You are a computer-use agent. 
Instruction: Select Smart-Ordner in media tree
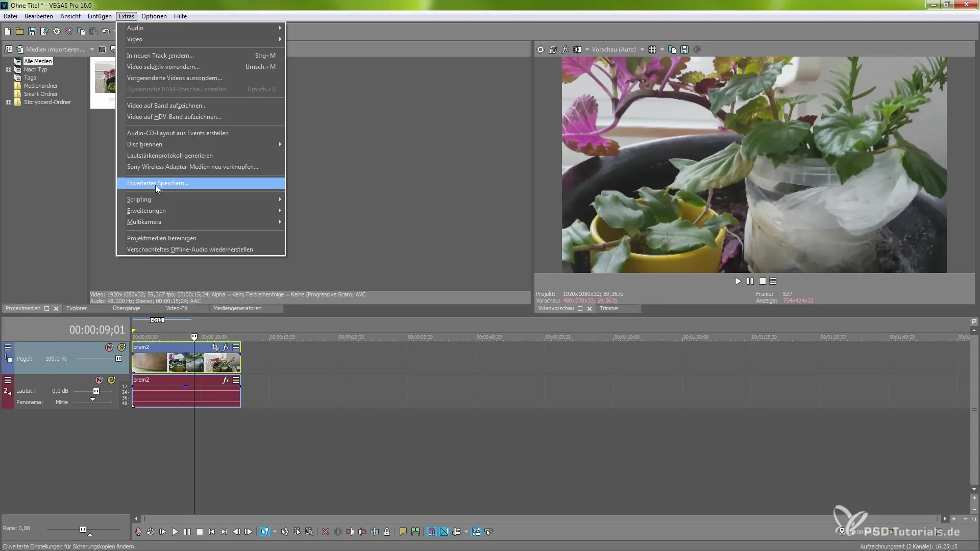tap(40, 94)
